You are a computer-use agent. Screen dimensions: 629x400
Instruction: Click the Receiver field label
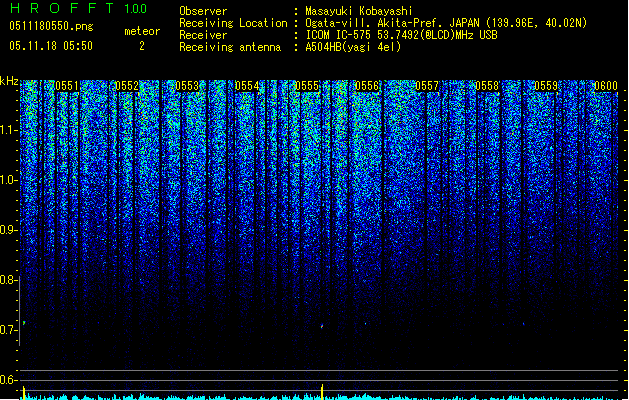(x=203, y=35)
